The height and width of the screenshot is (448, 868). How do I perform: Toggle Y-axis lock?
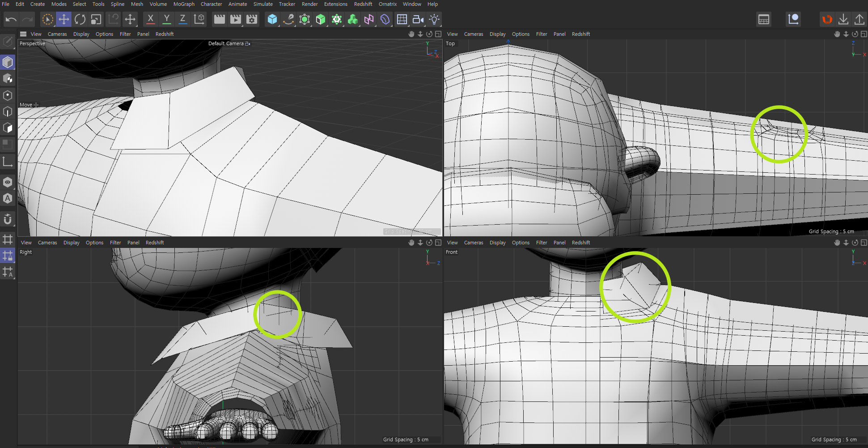(x=167, y=19)
